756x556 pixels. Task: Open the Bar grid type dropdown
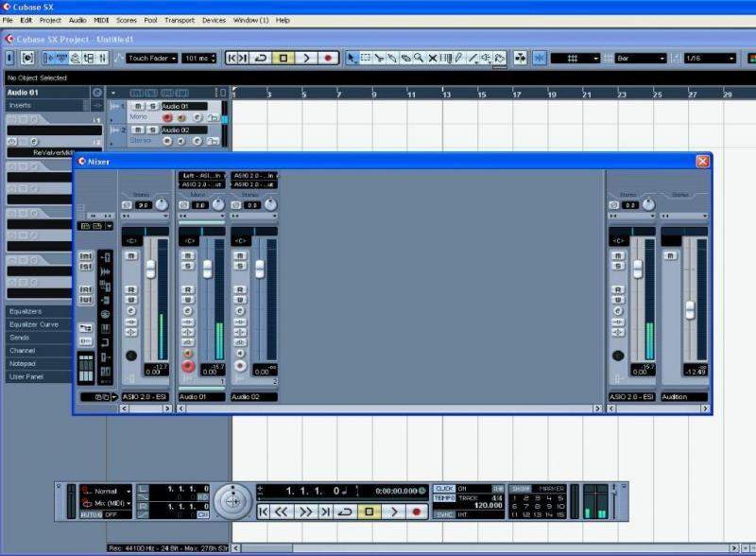635,58
